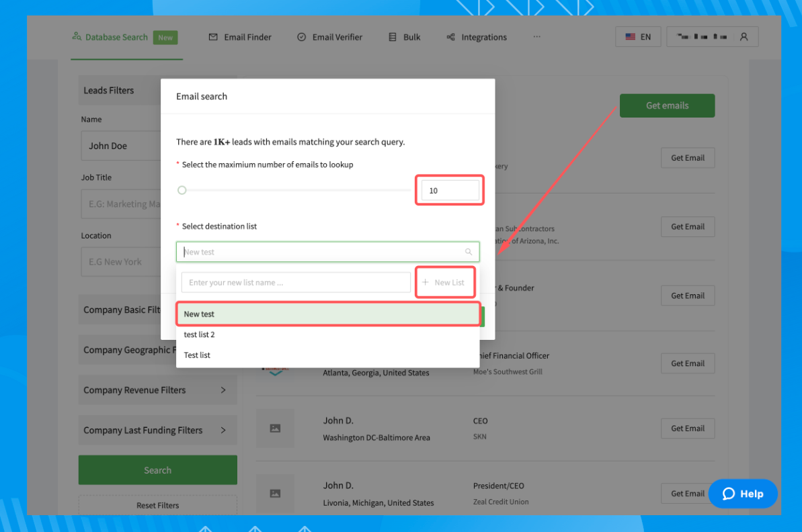Viewport: 802px width, 532px height.
Task: Click the Company Last Funding Filters chevron
Action: click(223, 431)
